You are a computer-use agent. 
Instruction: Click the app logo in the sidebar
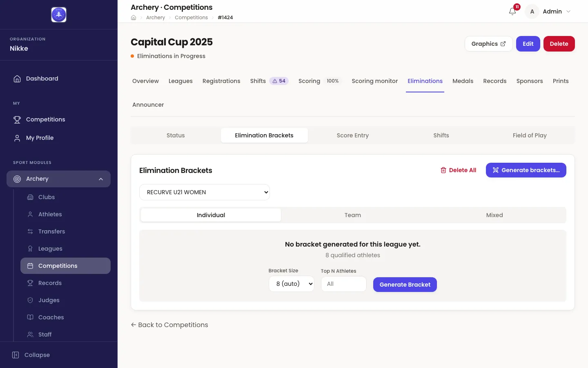[x=59, y=15]
